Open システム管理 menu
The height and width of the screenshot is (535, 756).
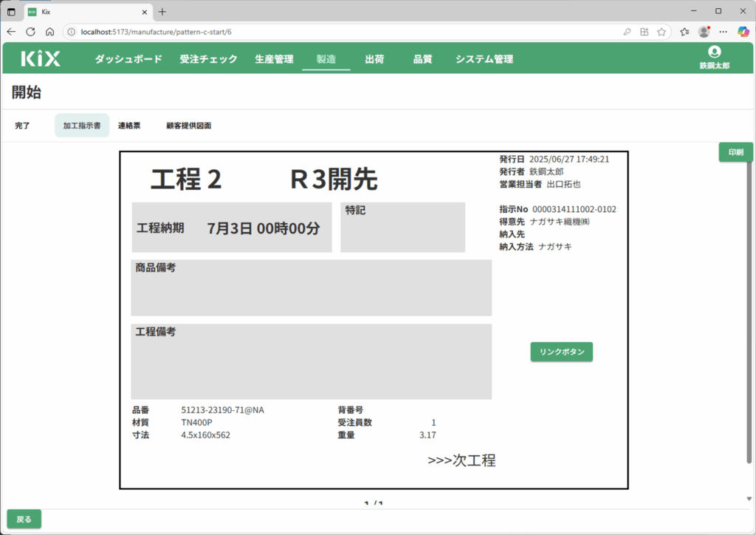click(x=484, y=59)
